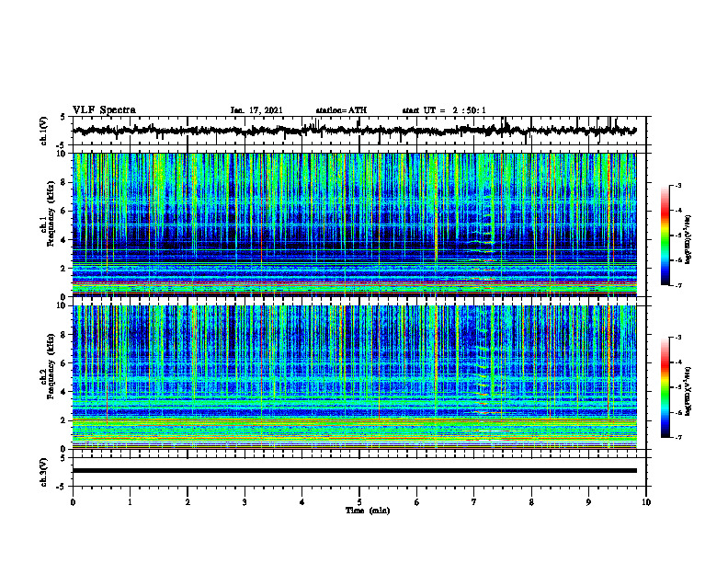
Task: Click the ch.2 "Frequency (kHz)" axis label
Action: coord(51,366)
